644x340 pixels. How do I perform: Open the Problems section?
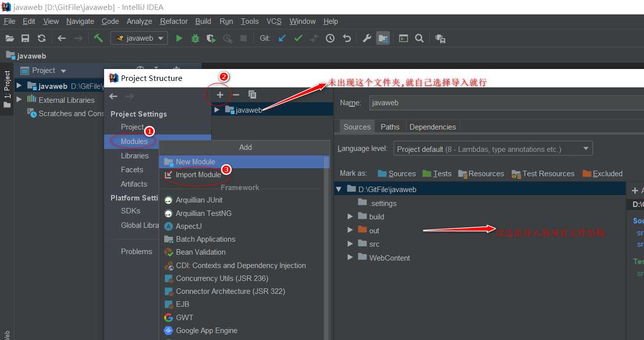click(136, 252)
